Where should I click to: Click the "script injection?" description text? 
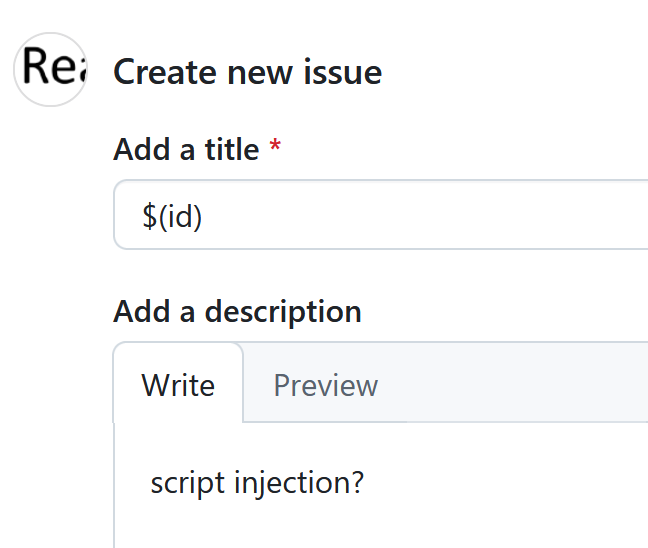pos(257,483)
